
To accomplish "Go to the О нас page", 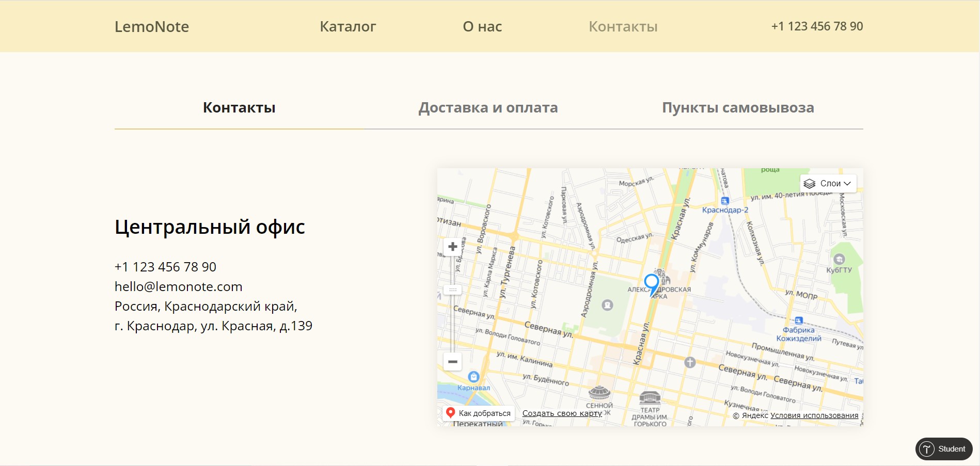I will point(482,26).
